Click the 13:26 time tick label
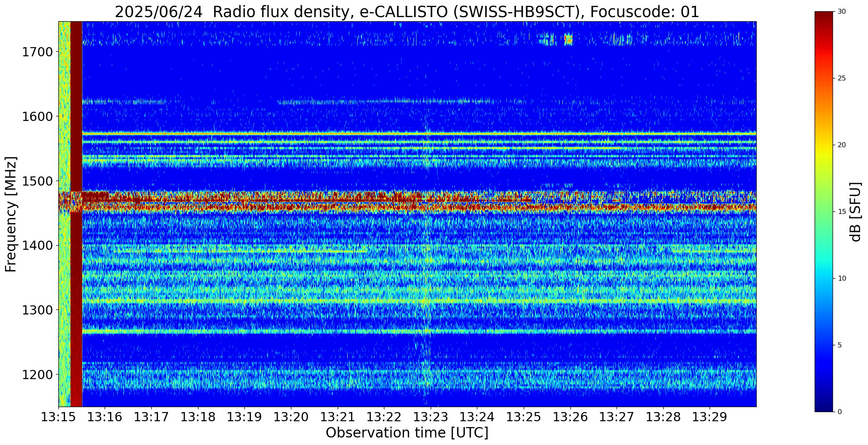The width and height of the screenshot is (868, 445). tap(570, 417)
